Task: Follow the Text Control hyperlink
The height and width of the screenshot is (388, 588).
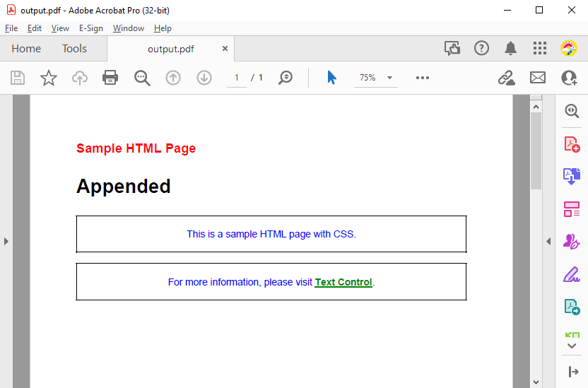Action: (x=343, y=282)
